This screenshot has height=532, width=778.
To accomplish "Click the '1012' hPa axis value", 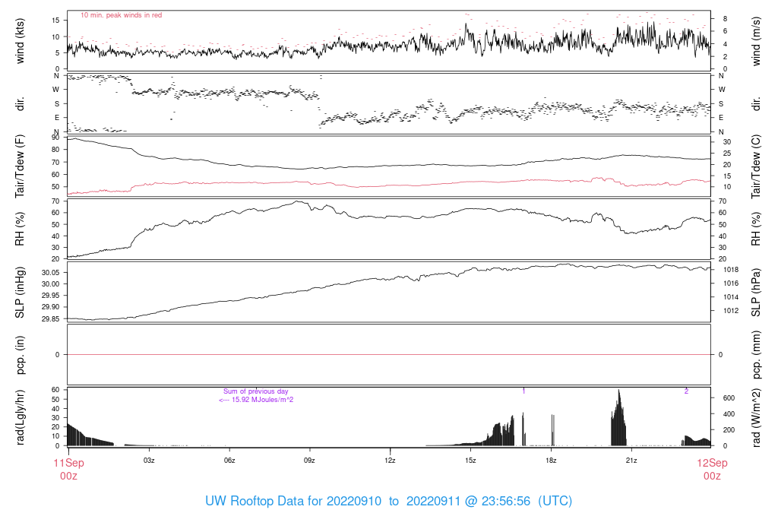I will click(x=731, y=311).
